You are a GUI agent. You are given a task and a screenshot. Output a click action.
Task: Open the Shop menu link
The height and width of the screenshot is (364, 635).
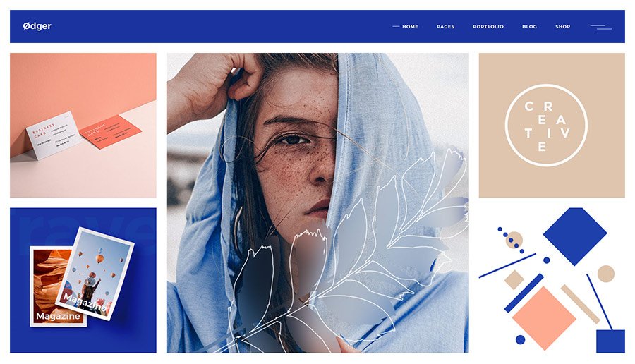tap(562, 27)
